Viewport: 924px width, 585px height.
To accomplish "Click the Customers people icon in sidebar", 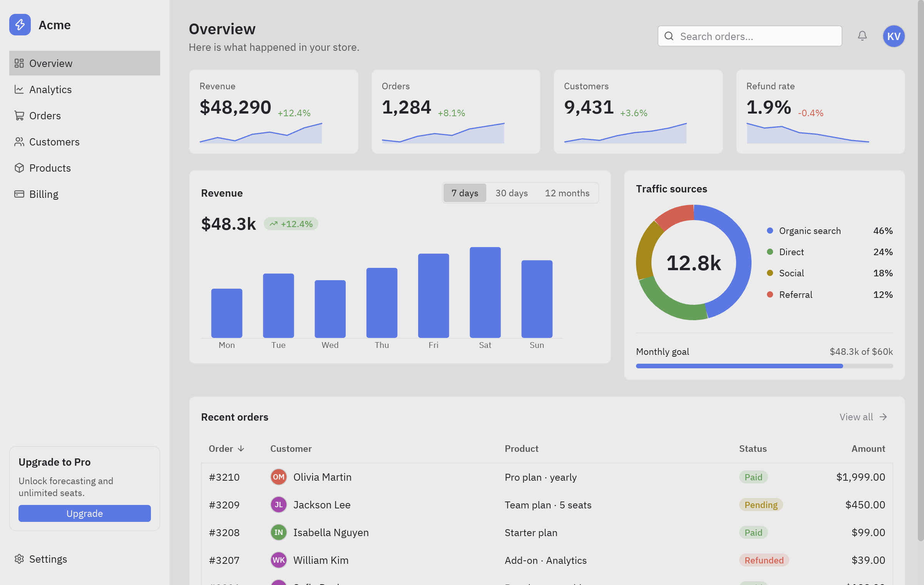I will tap(19, 142).
